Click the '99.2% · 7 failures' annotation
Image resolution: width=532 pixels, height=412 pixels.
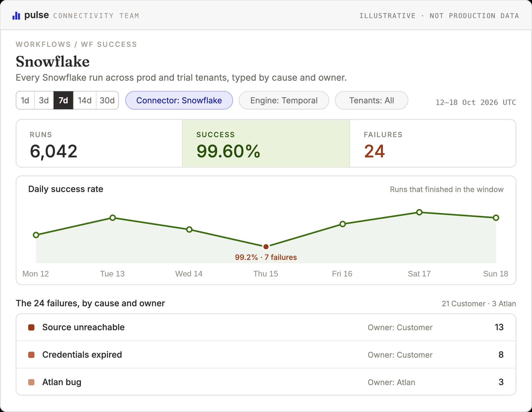pyautogui.click(x=266, y=257)
